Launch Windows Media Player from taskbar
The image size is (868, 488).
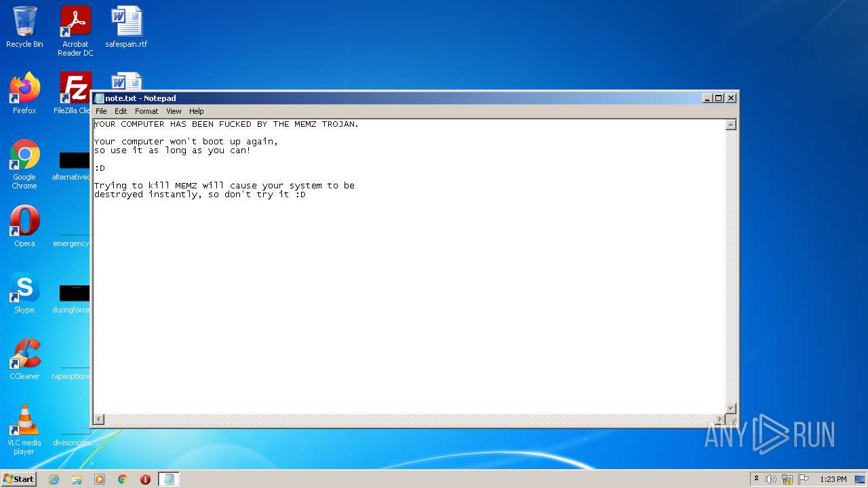100,479
